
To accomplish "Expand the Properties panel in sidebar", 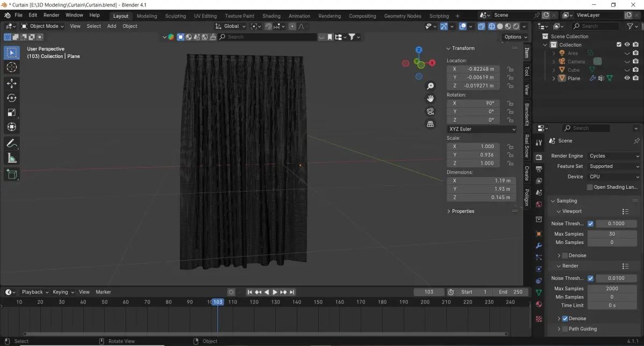I will (449, 211).
